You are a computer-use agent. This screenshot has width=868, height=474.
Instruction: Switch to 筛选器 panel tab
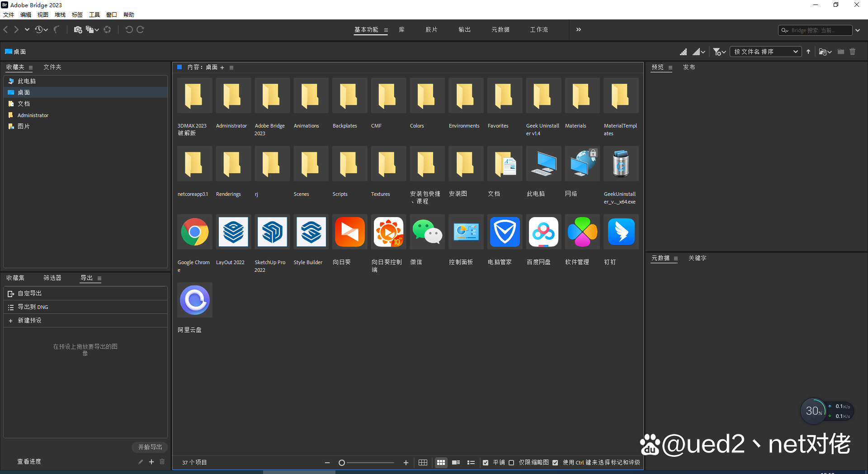pos(52,278)
